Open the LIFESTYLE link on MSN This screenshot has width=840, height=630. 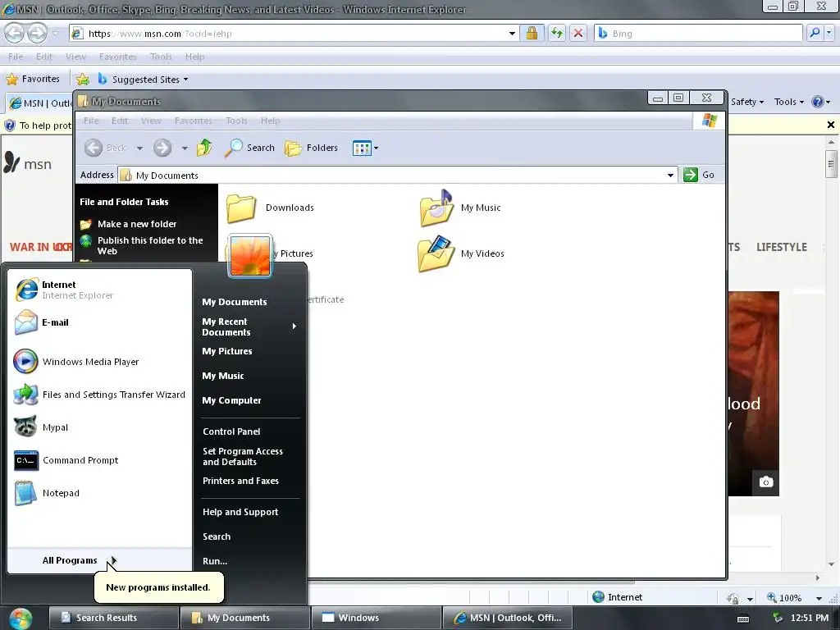(782, 247)
